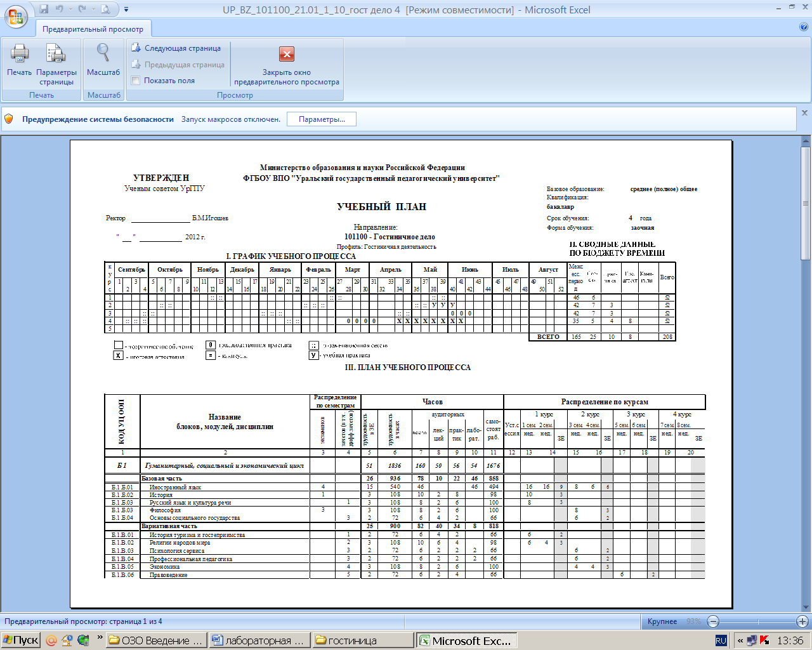Image resolution: width=812 pixels, height=650 pixels.
Task: Click the RU language indicator
Action: [721, 640]
